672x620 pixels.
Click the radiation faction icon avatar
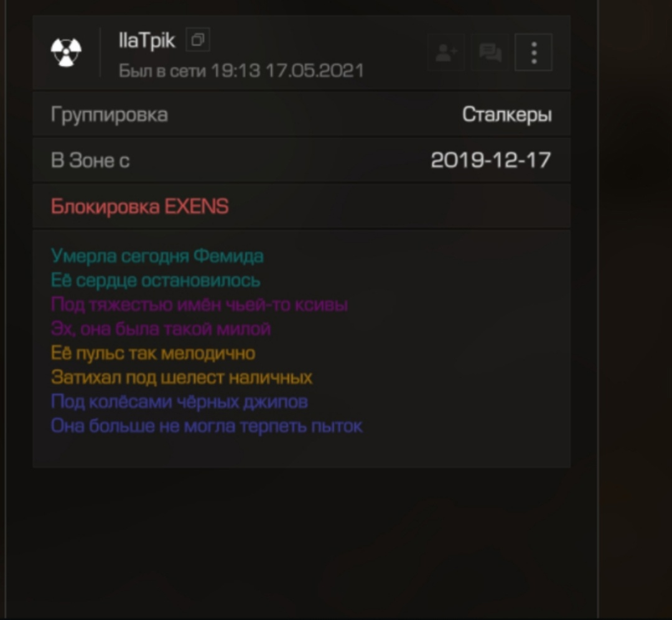click(x=66, y=52)
